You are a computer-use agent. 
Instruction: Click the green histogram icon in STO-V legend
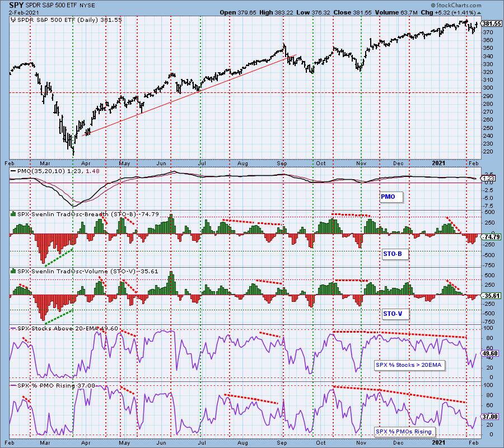point(13,271)
